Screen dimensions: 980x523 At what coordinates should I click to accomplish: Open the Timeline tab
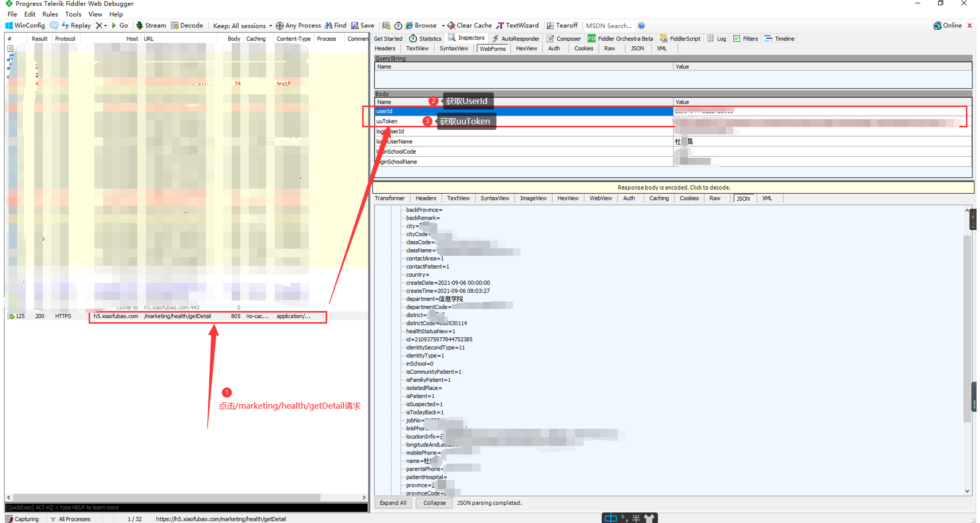pos(779,39)
